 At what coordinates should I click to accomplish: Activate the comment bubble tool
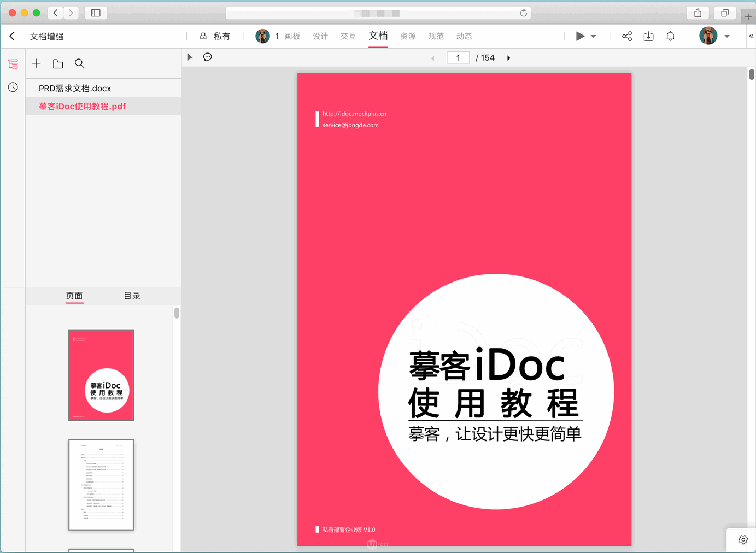[208, 57]
